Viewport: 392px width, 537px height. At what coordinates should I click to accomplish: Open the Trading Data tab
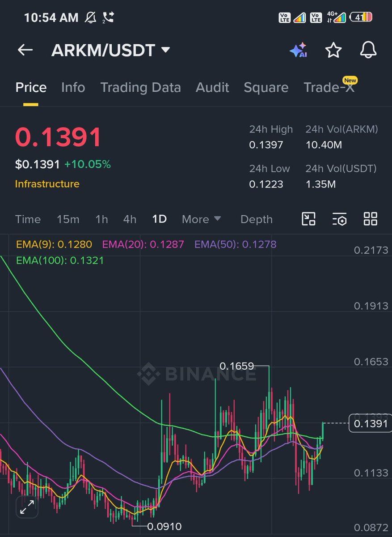[x=140, y=87]
